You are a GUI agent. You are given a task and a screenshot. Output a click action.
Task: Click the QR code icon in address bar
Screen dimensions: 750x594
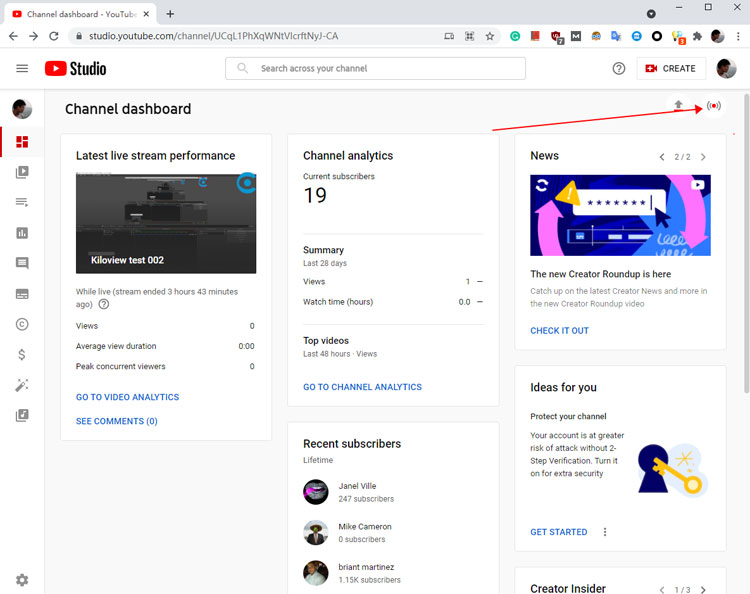[470, 36]
